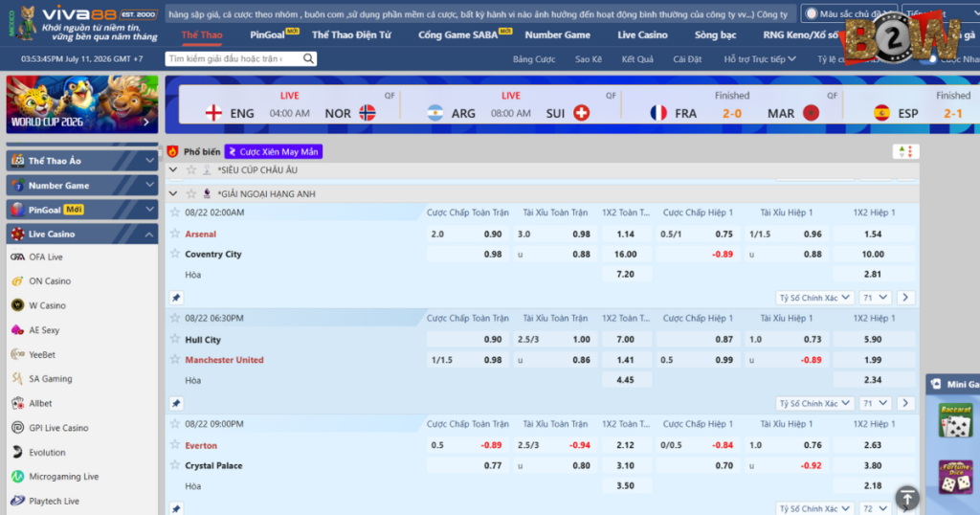980x515 pixels.
Task: Open GPI Live Casino icon
Action: pos(17,428)
